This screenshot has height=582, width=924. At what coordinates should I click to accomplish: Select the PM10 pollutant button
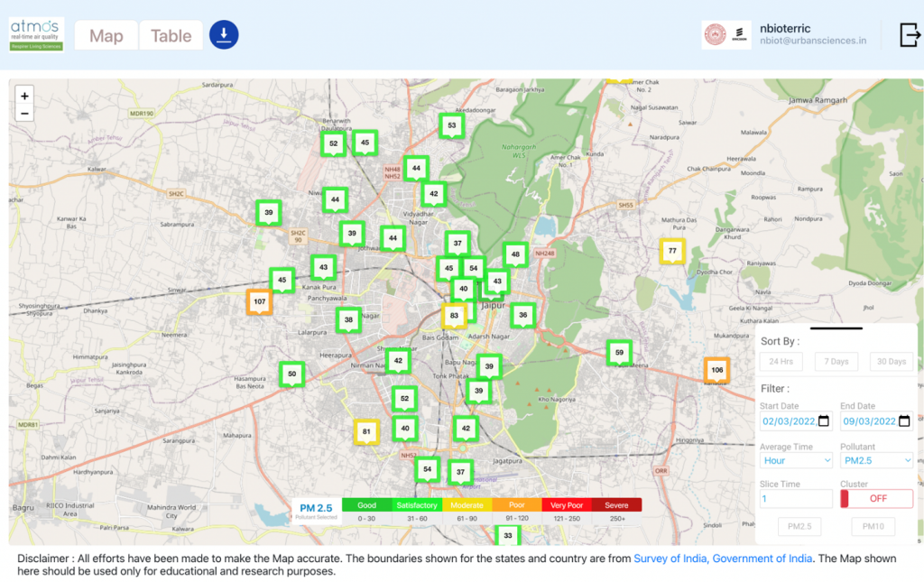pos(874,526)
